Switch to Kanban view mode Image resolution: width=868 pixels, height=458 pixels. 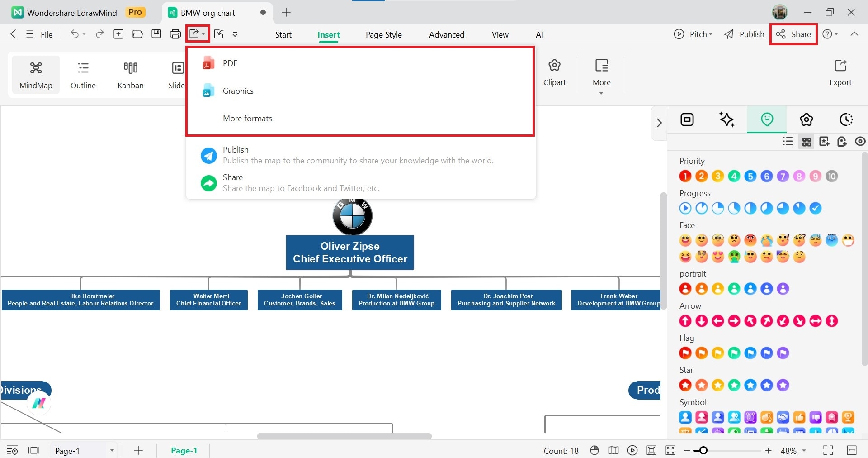131,75
